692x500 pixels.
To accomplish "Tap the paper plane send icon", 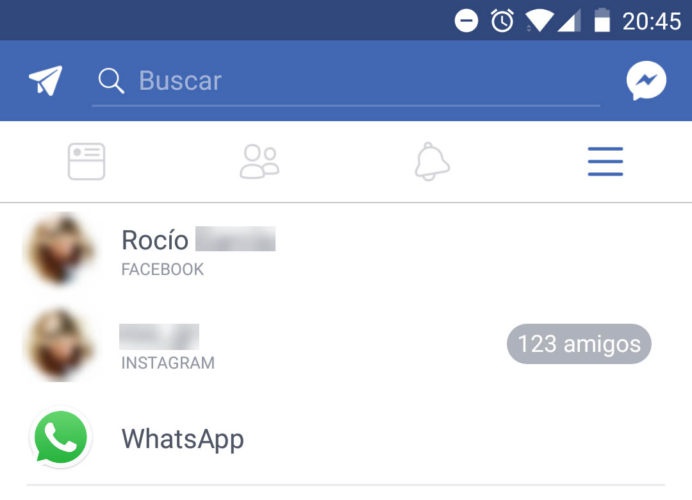I will 45,80.
